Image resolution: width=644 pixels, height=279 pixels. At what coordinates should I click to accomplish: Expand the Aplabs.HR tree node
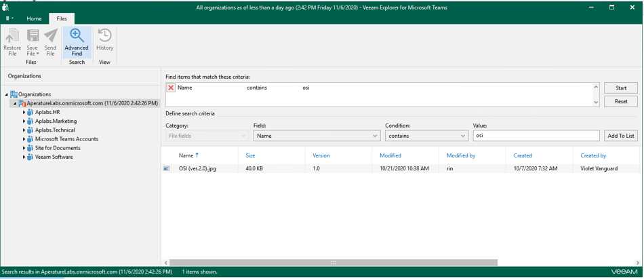[x=24, y=112]
